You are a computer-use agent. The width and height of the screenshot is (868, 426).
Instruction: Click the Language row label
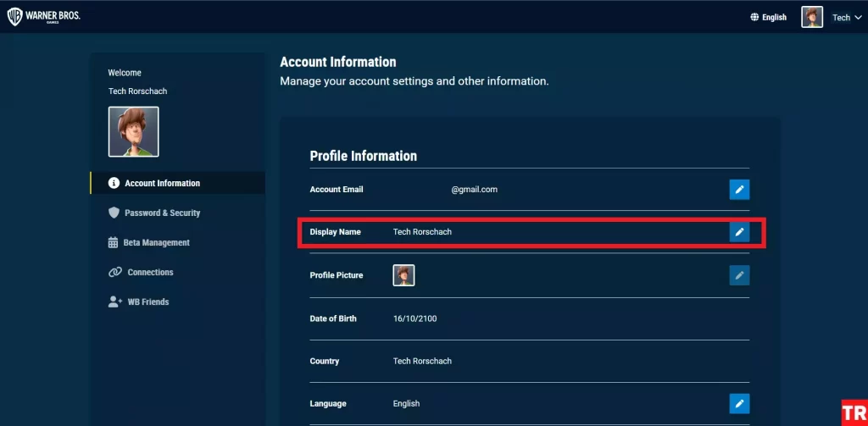[x=328, y=403]
